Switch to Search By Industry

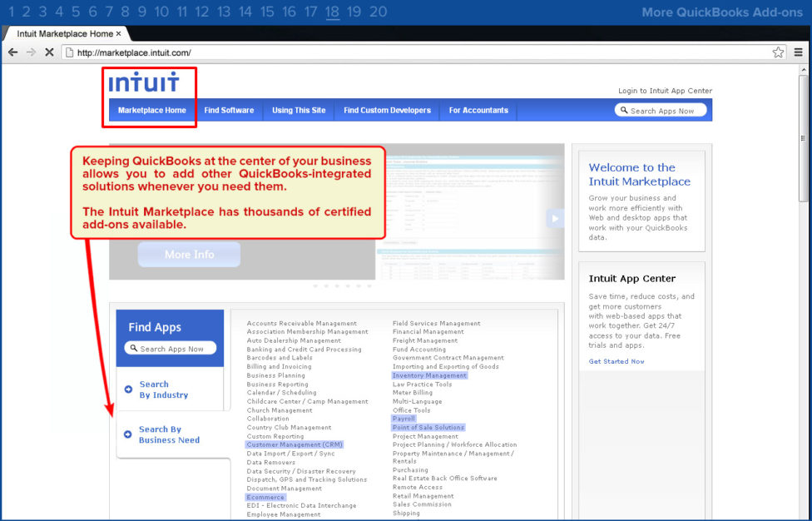pos(163,390)
